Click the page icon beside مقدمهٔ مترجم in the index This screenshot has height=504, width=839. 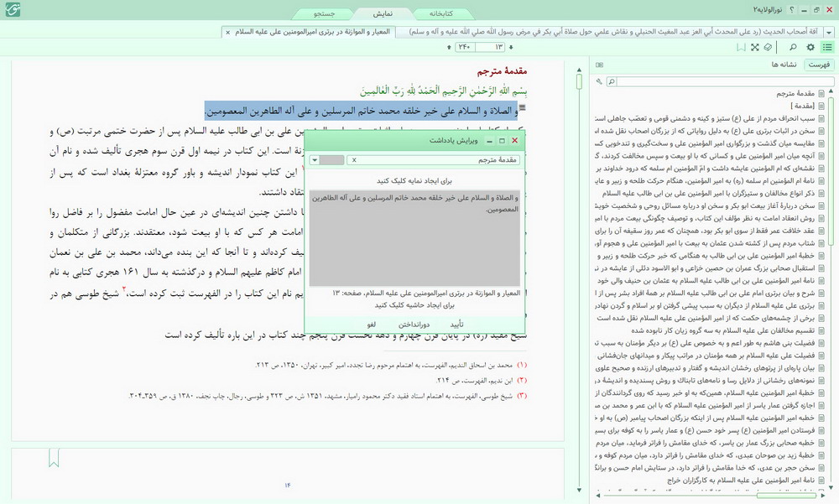[x=821, y=93]
